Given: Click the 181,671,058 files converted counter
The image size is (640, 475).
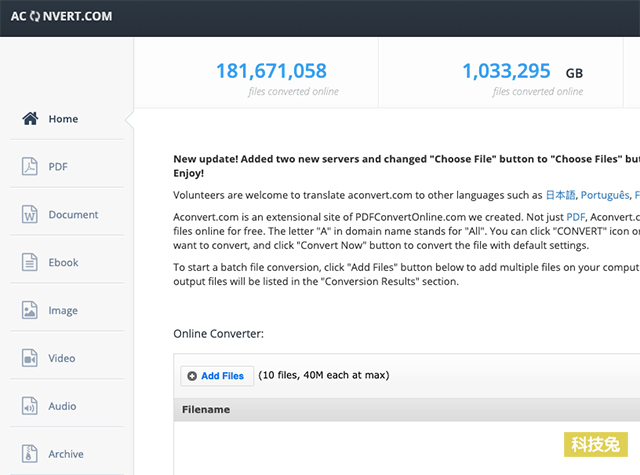Looking at the screenshot, I should tap(271, 71).
